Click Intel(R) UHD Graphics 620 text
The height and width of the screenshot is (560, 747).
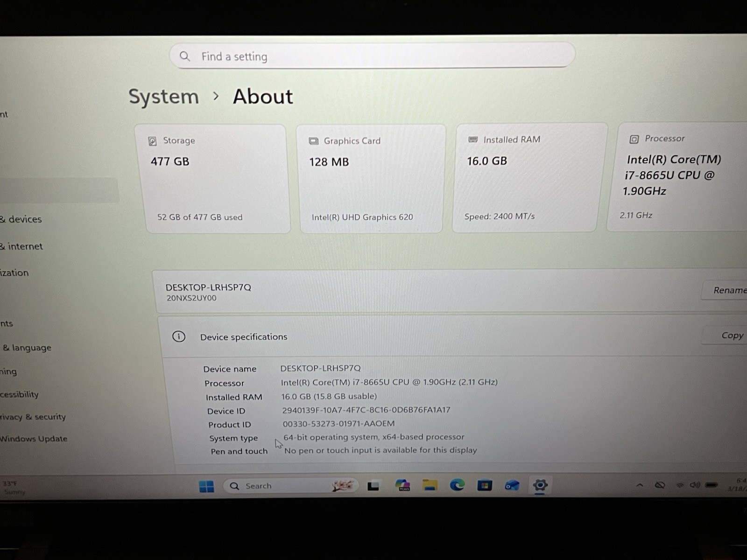362,217
